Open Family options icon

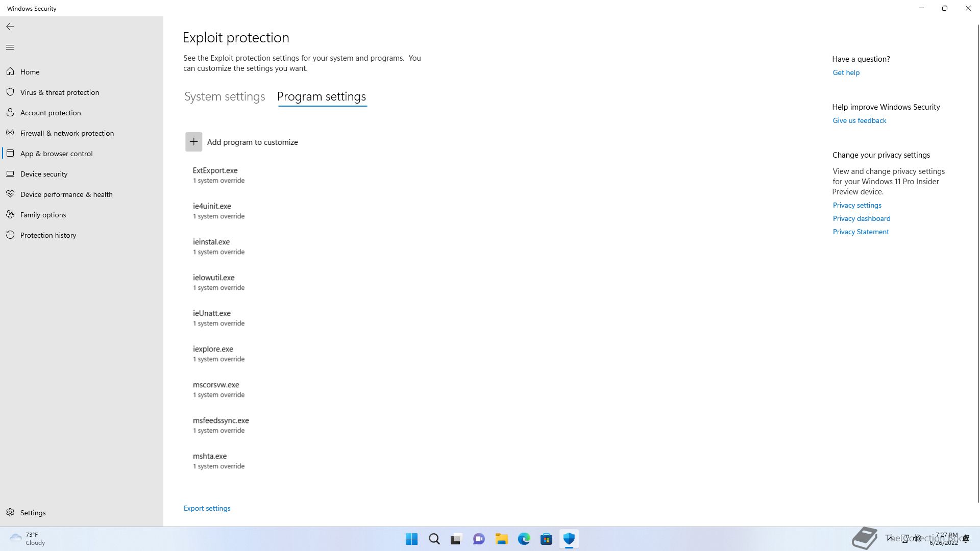tap(10, 215)
